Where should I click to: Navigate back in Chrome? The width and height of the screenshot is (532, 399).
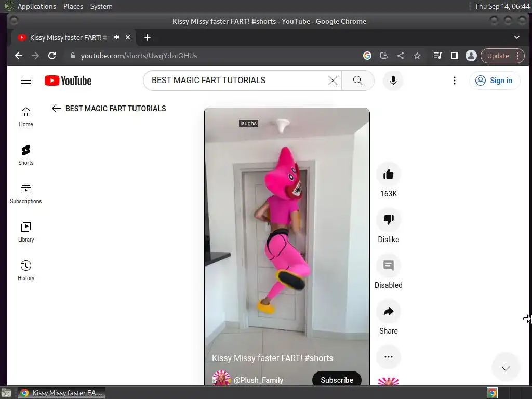point(19,56)
